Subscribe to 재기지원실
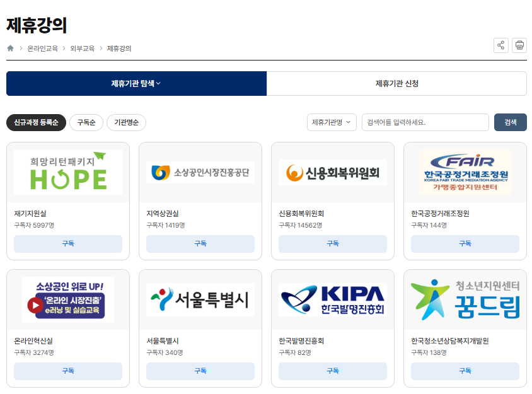532x394 pixels. click(x=68, y=244)
